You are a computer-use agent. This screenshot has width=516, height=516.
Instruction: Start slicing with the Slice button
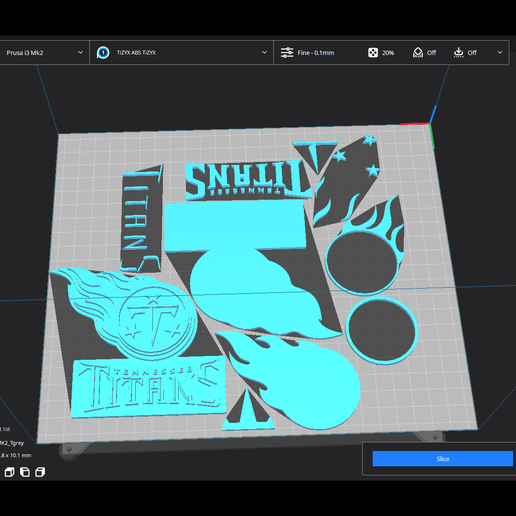tap(443, 459)
